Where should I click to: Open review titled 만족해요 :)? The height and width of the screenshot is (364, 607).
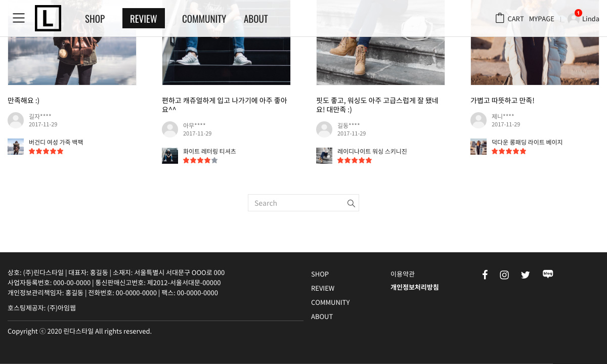coord(23,101)
